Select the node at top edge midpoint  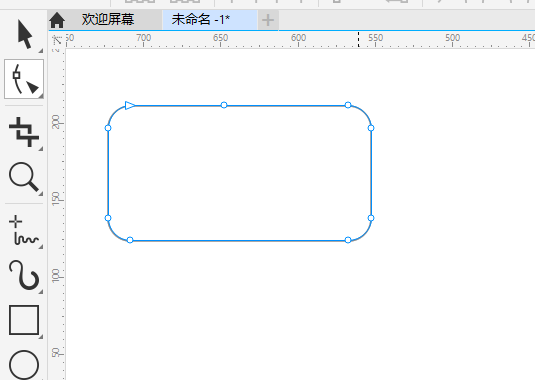click(x=224, y=105)
